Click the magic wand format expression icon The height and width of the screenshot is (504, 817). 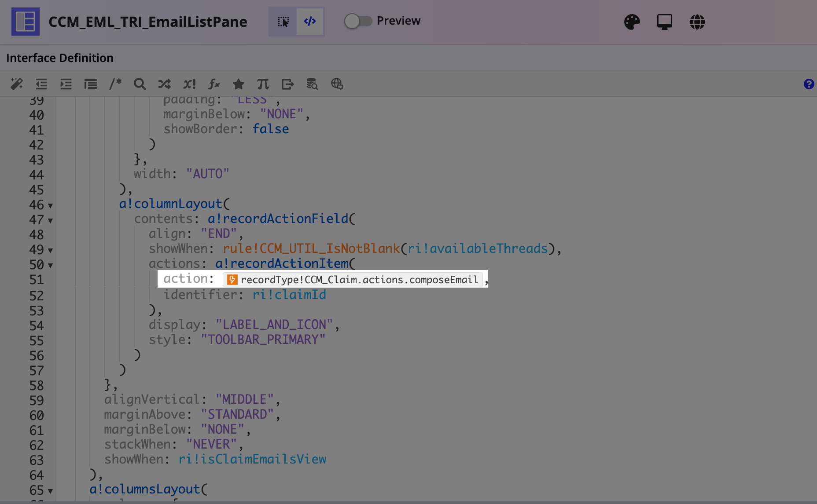[17, 84]
